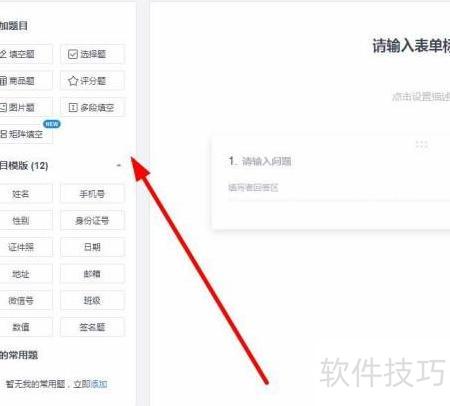Click the 点击设置描述 description area

point(421,97)
